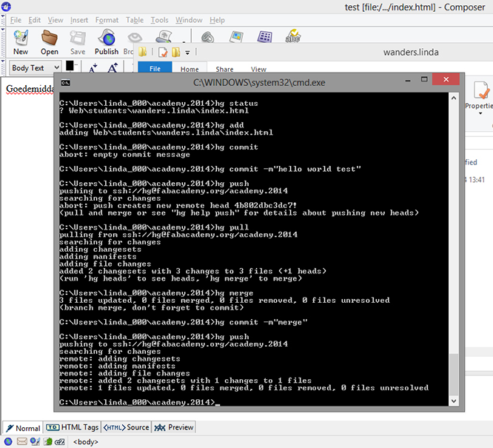The image size is (493, 448).
Task: Open Mail via envelope icon in status bar
Action: (x=21, y=441)
